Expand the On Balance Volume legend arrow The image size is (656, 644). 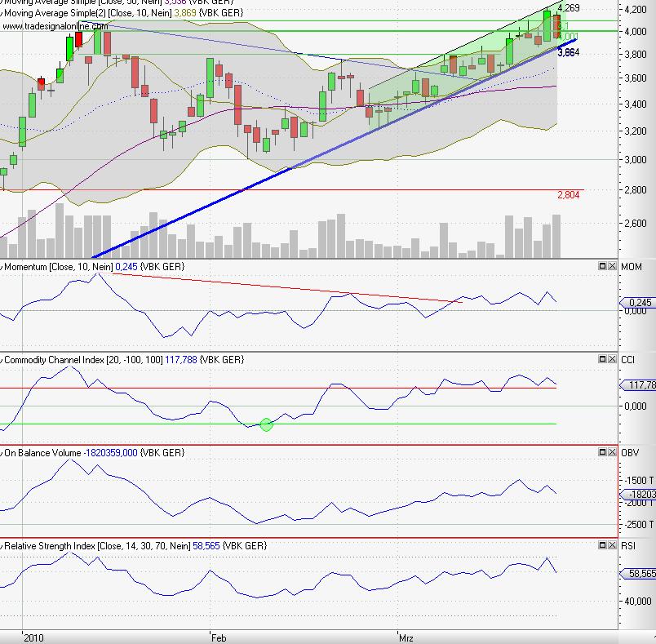point(2,453)
